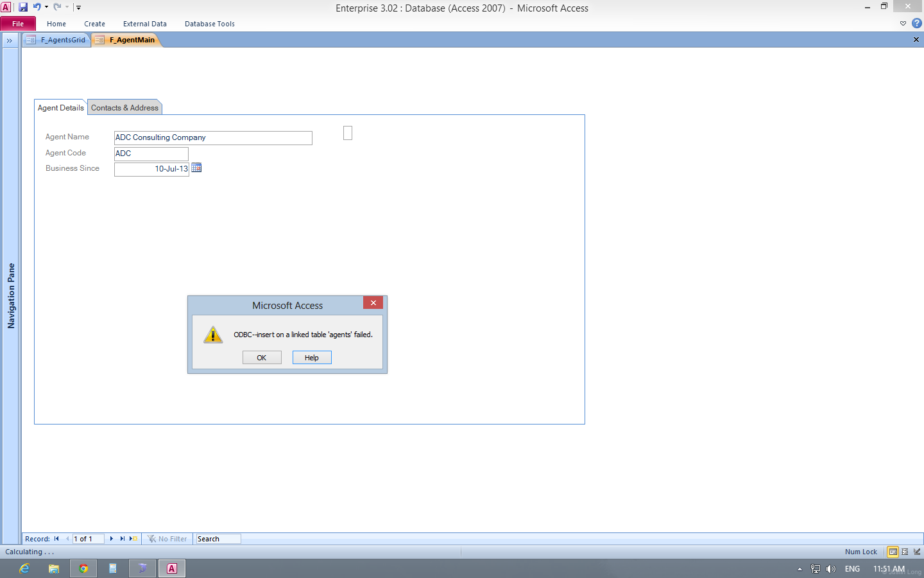The width and height of the screenshot is (924, 578).
Task: Click the Business Since date field
Action: (x=151, y=170)
